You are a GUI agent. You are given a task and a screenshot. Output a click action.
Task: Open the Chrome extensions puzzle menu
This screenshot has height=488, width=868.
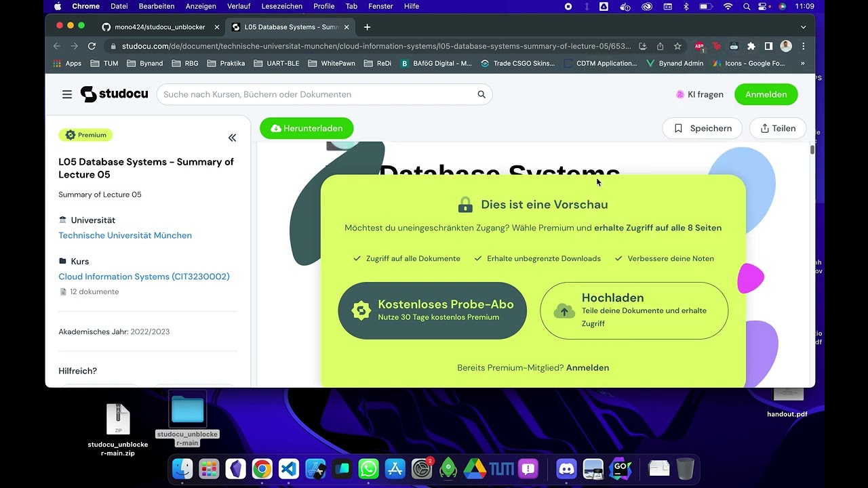click(751, 46)
